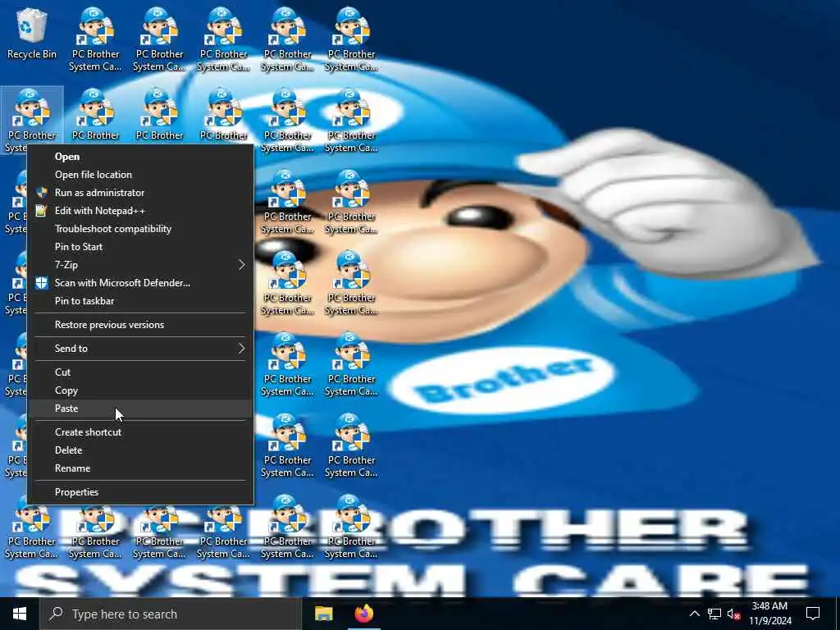Image resolution: width=840 pixels, height=630 pixels.
Task: Show hidden system tray icons
Action: 694,614
